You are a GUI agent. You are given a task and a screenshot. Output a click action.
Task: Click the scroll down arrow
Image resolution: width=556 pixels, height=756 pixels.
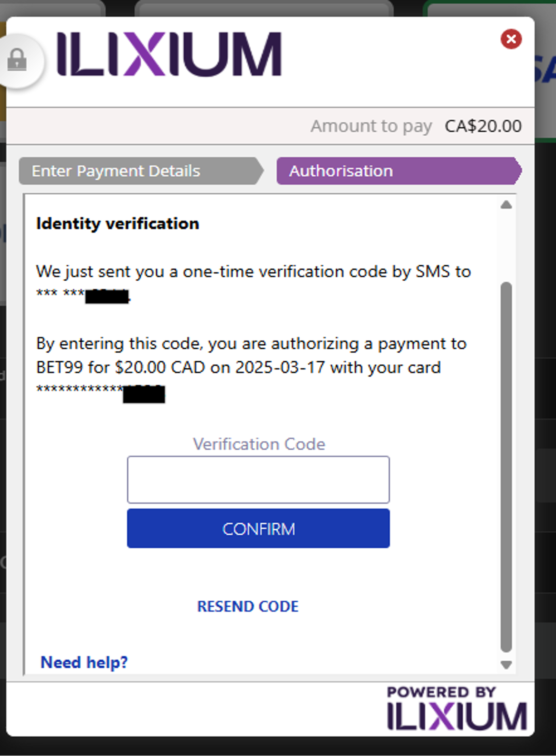pyautogui.click(x=506, y=665)
